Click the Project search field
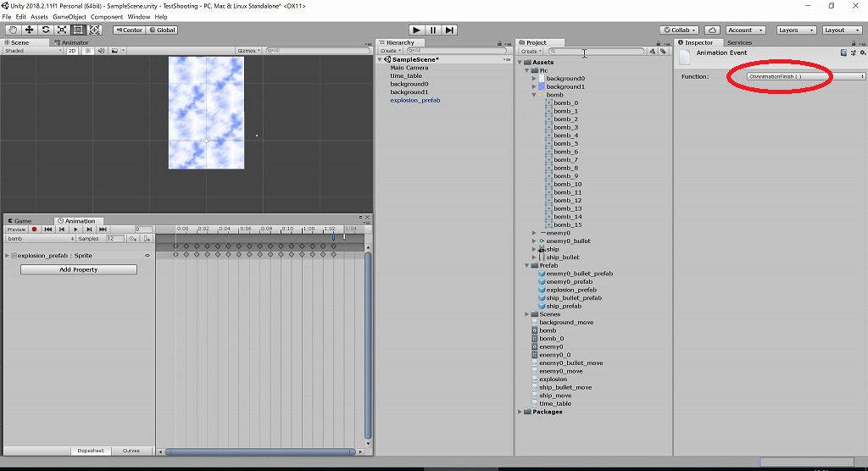This screenshot has width=868, height=471. coord(596,51)
